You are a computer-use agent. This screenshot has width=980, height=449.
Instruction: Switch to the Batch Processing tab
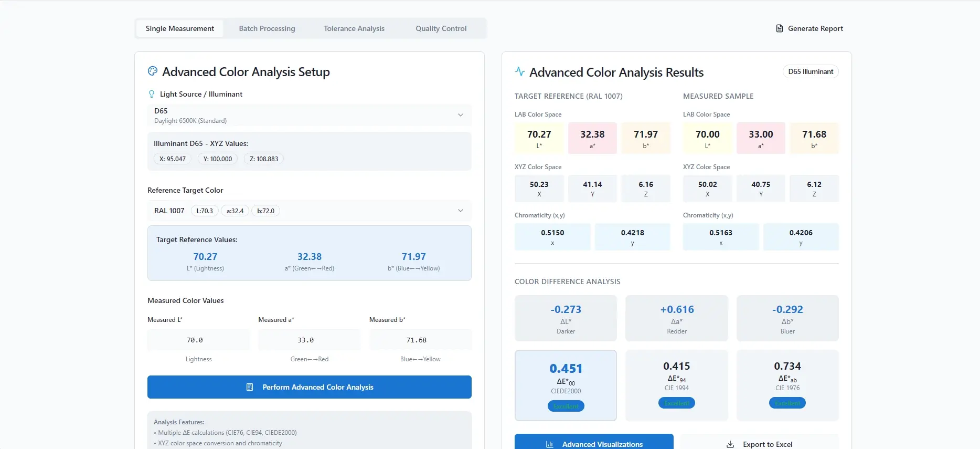pyautogui.click(x=267, y=28)
